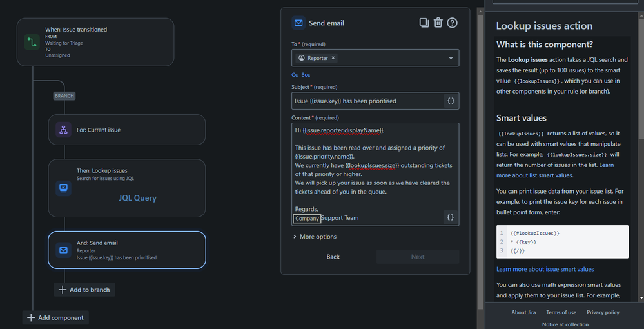The height and width of the screenshot is (329, 644).
Task: Remove Reporter from the To field
Action: (x=333, y=58)
